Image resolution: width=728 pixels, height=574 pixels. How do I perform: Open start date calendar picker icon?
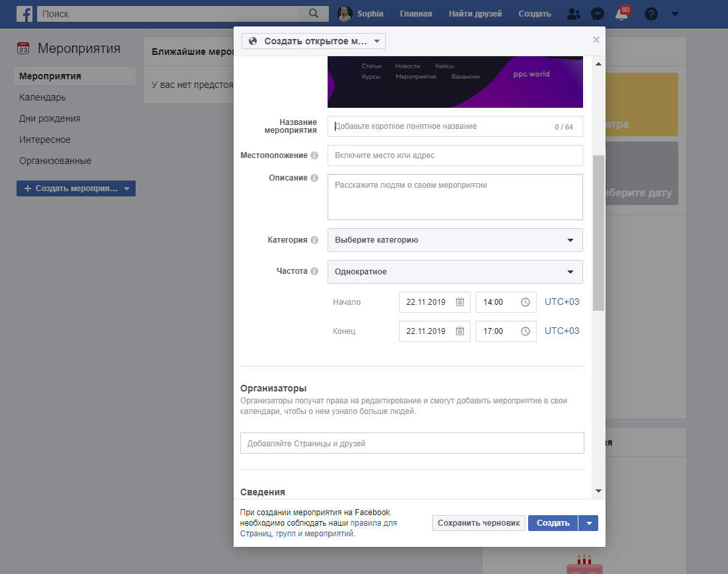[x=460, y=302]
